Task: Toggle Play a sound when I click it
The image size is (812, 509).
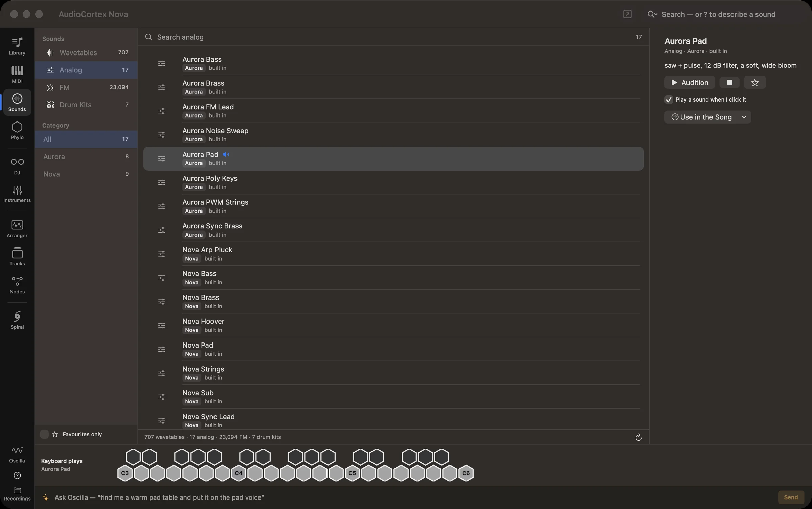Action: click(x=669, y=99)
